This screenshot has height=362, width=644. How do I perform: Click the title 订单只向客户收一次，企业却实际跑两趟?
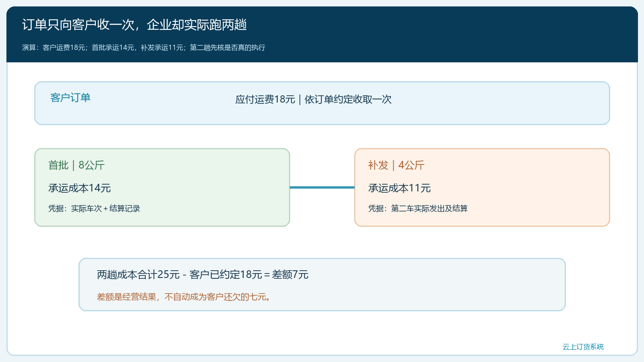pos(134,25)
